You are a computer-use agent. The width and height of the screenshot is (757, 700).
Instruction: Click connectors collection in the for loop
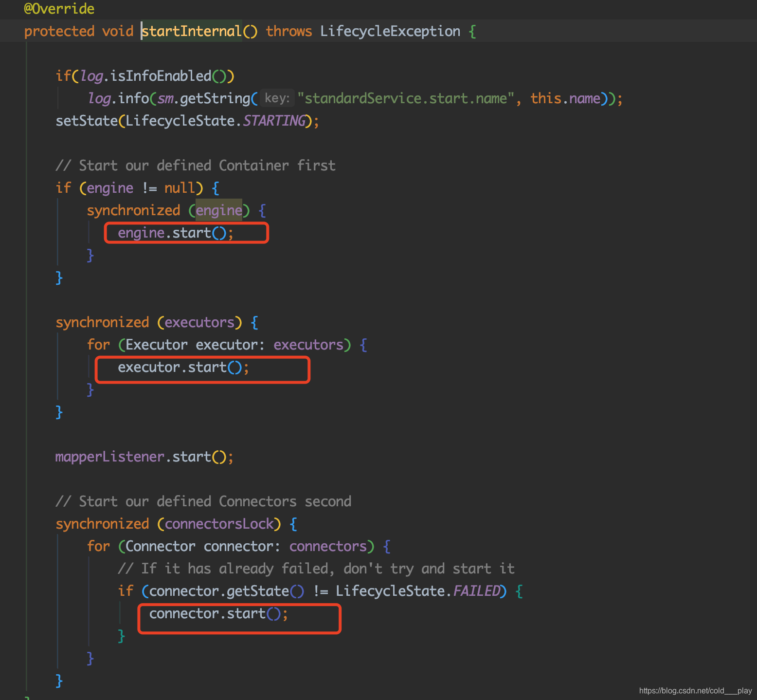[x=328, y=546]
